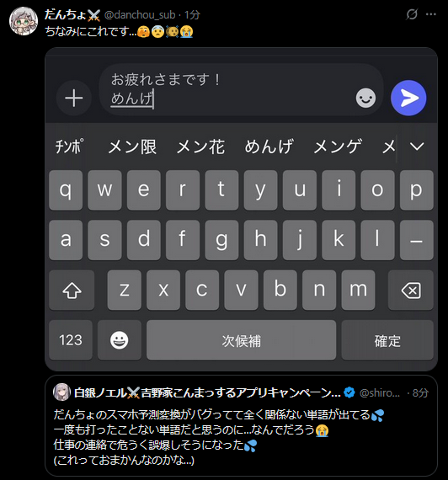Expand the prediction candidates chevron
Screen dimensions: 448x480
pyautogui.click(x=417, y=147)
